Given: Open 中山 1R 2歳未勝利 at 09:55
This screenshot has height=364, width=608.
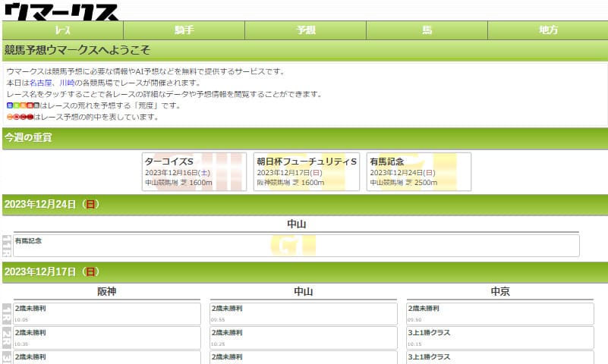Looking at the screenshot, I should (304, 314).
